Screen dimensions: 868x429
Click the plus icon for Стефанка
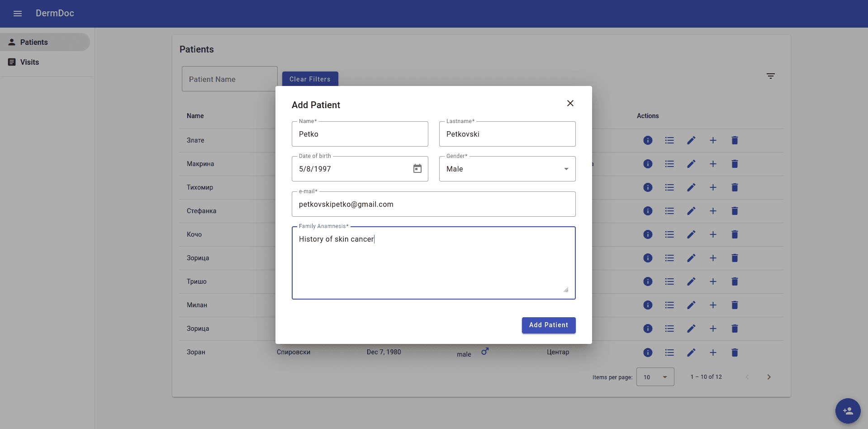[713, 211]
